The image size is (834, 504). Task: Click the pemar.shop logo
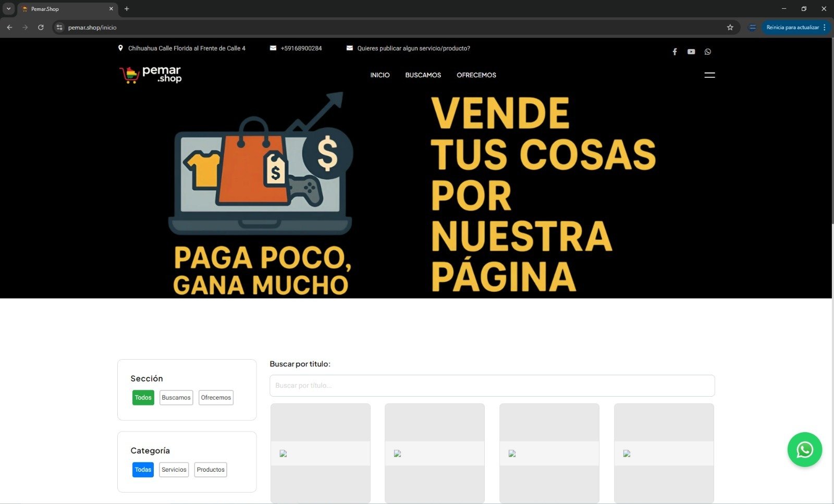[151, 75]
